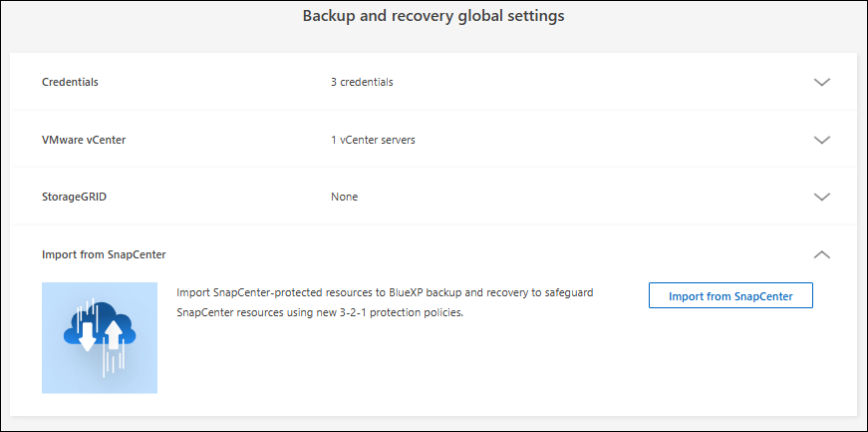
Task: Expand the Credentials section chevron
Action: click(821, 82)
